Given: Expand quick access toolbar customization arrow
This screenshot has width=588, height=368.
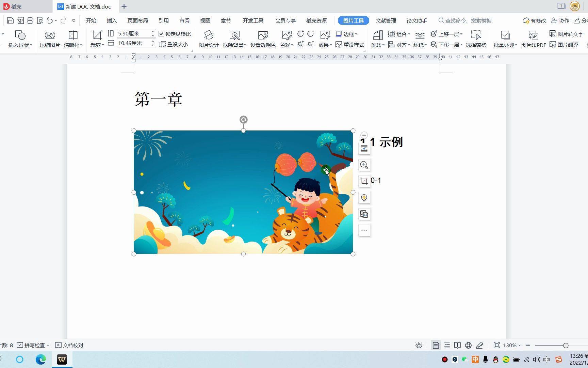Looking at the screenshot, I should 73,20.
